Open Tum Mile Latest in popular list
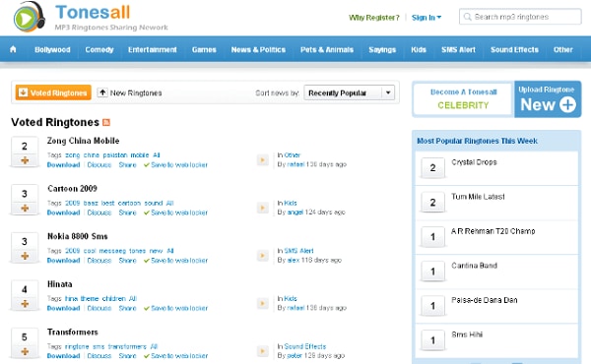This screenshot has height=364, width=591. point(478,197)
